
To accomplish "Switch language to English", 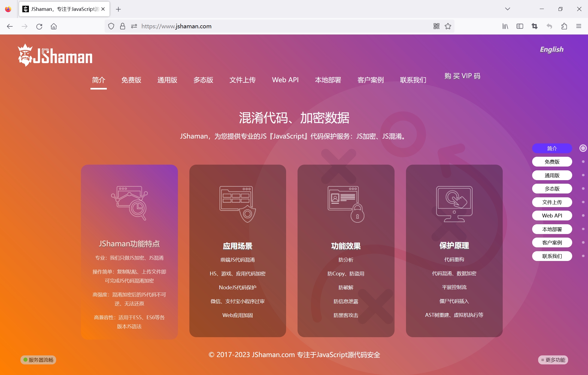I will click(552, 50).
